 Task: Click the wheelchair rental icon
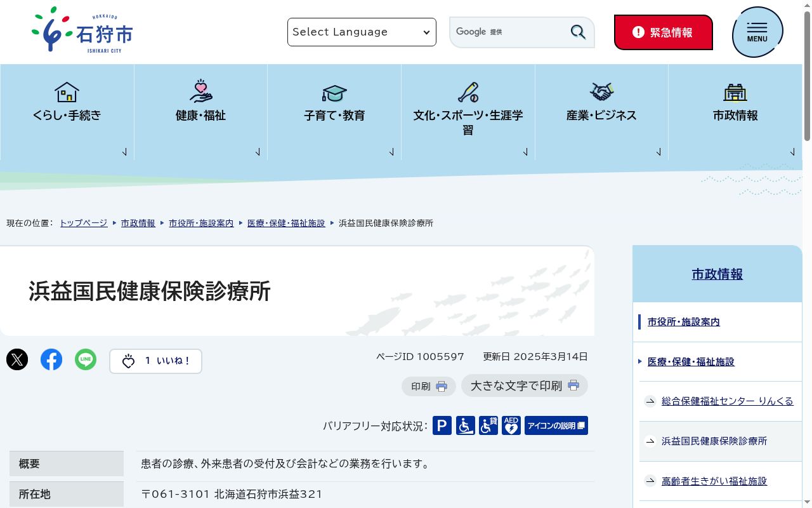pos(488,425)
